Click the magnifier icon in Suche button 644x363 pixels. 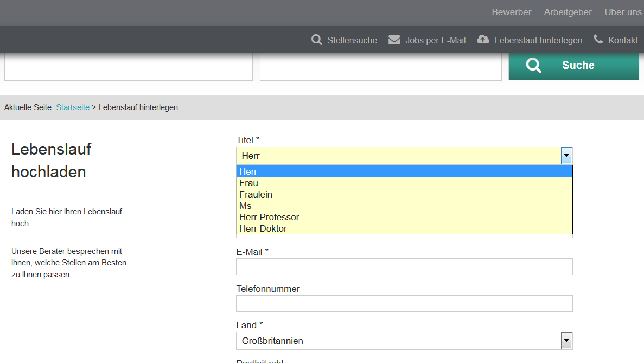pyautogui.click(x=534, y=66)
